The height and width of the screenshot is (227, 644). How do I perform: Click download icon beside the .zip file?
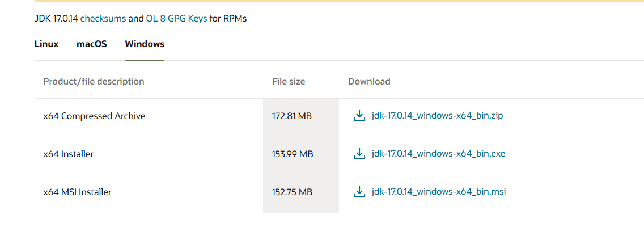click(359, 116)
